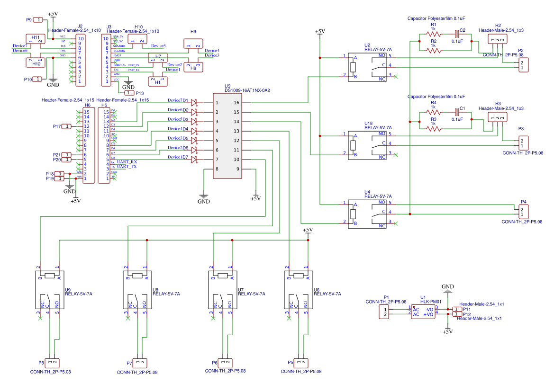Select header H8 symbol
Viewport: 554px width, 392px height.
coord(193,67)
